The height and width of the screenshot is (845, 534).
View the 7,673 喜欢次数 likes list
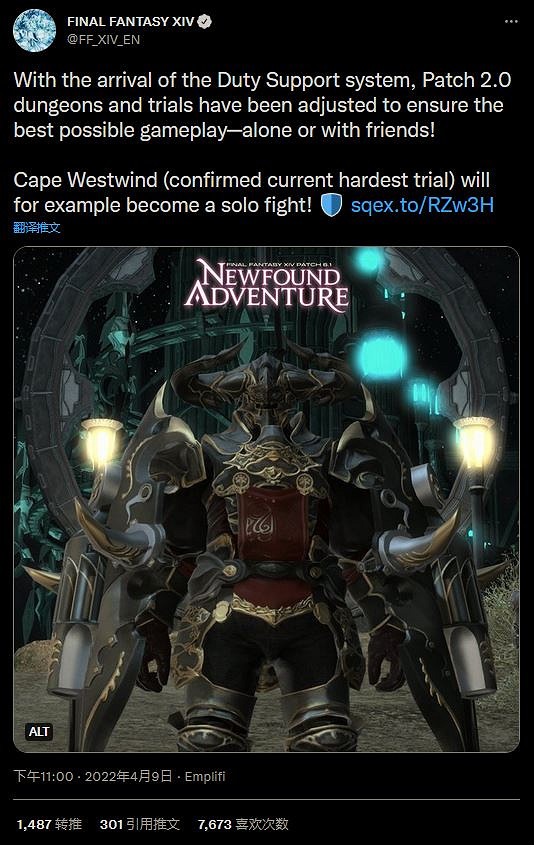pyautogui.click(x=243, y=824)
